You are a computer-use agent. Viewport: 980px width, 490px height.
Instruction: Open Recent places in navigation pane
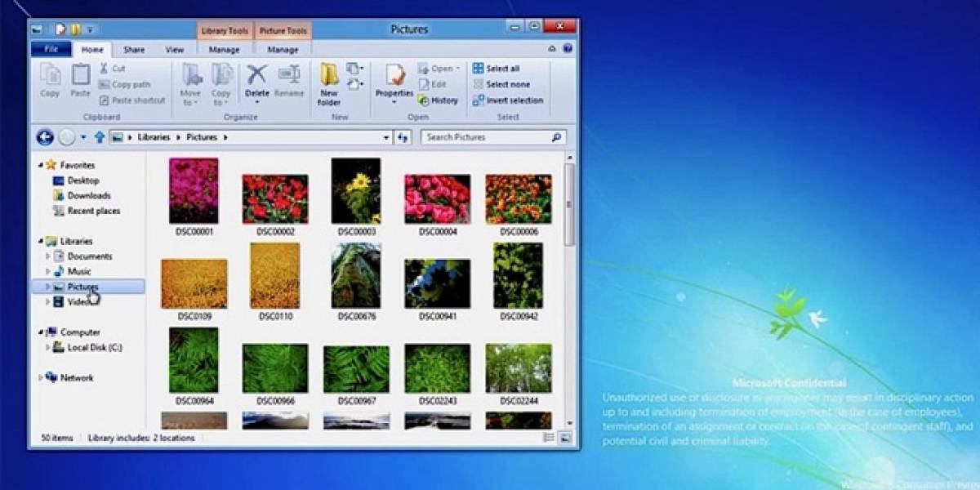(x=85, y=211)
